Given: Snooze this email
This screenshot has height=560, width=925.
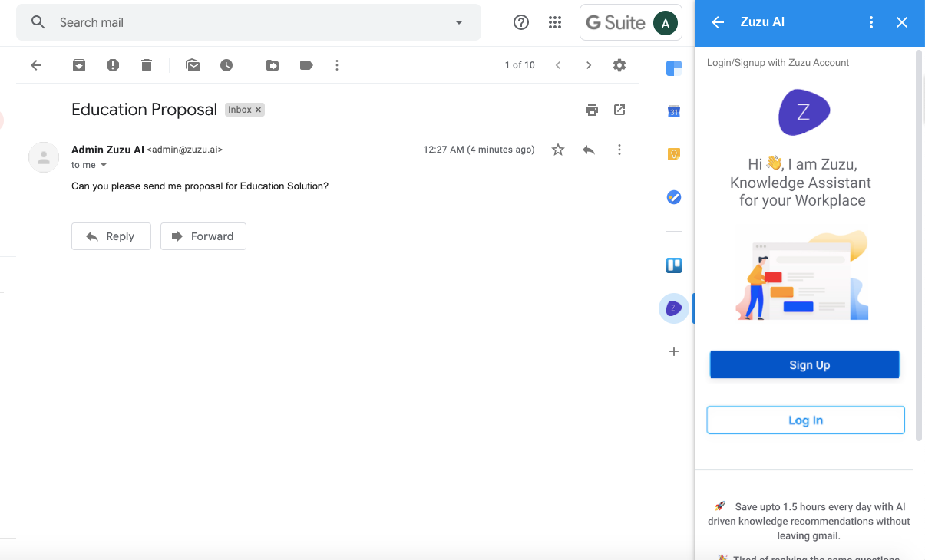Looking at the screenshot, I should 226,65.
